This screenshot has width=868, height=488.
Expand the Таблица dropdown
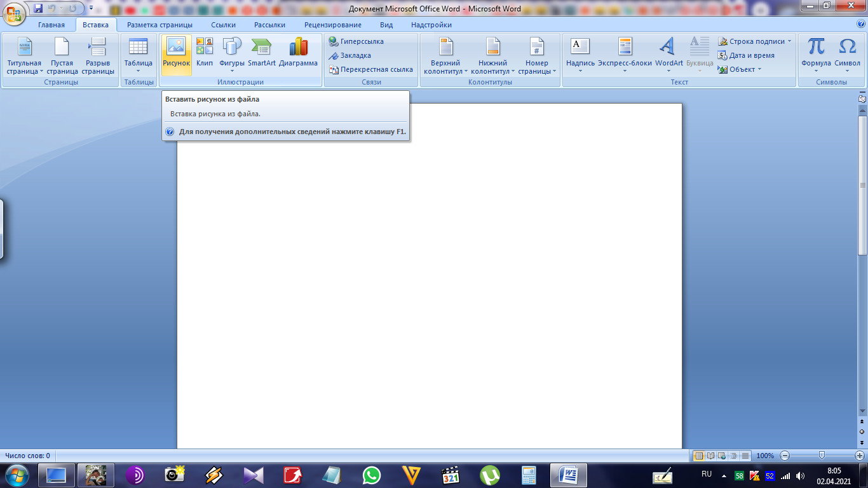tap(138, 55)
